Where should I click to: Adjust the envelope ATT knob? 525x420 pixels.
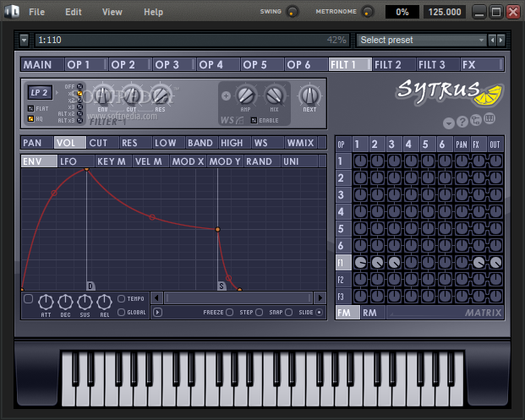[46, 302]
